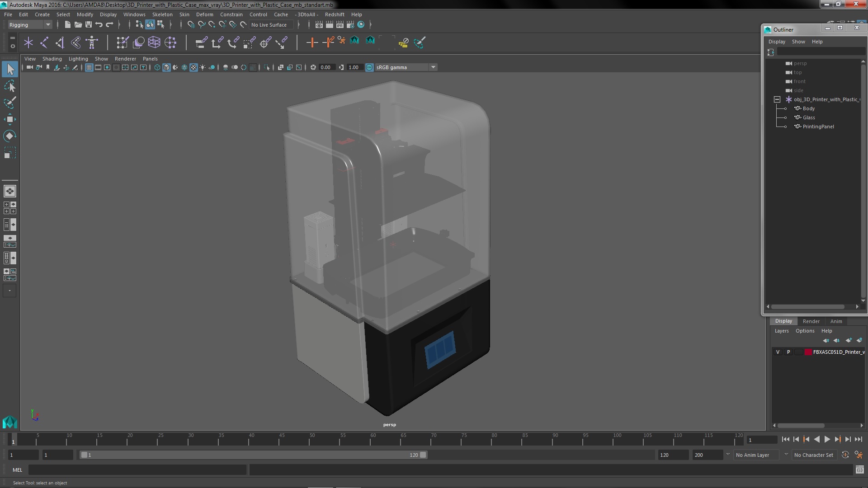Select the Glass node in Outliner

pos(809,117)
